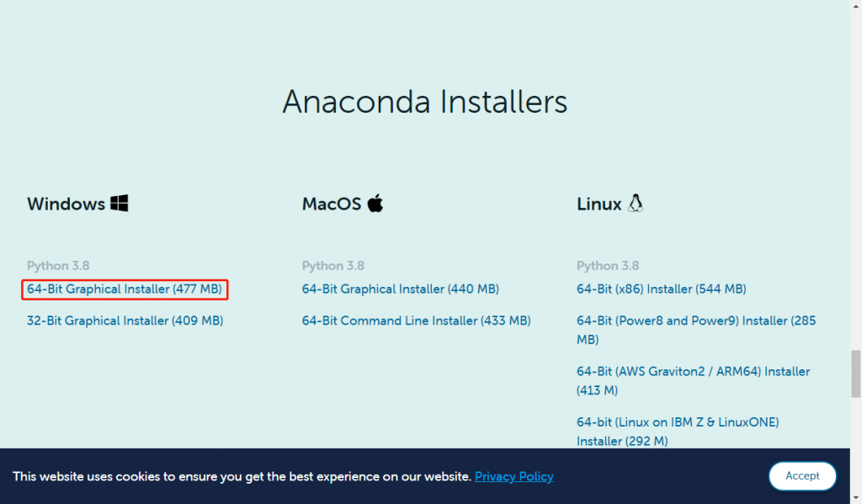
Task: Open MacOS 64-Bit Command Line Installer link
Action: click(x=416, y=321)
